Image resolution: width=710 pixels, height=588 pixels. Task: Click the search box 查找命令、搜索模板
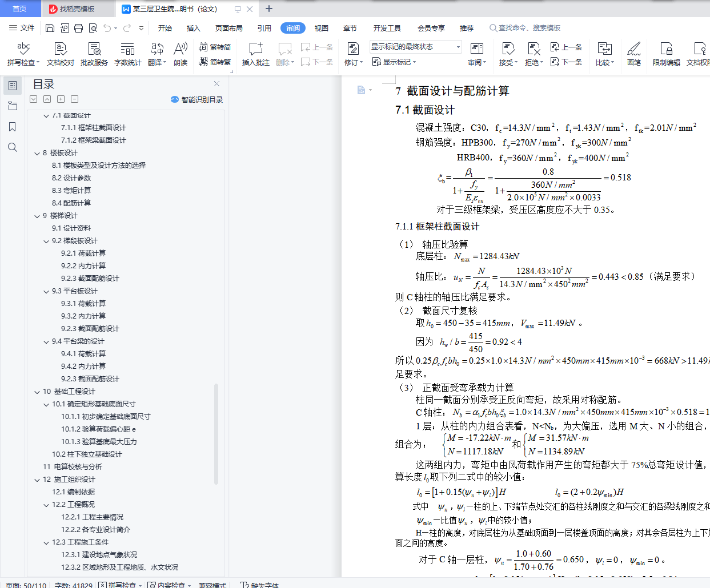click(x=525, y=28)
